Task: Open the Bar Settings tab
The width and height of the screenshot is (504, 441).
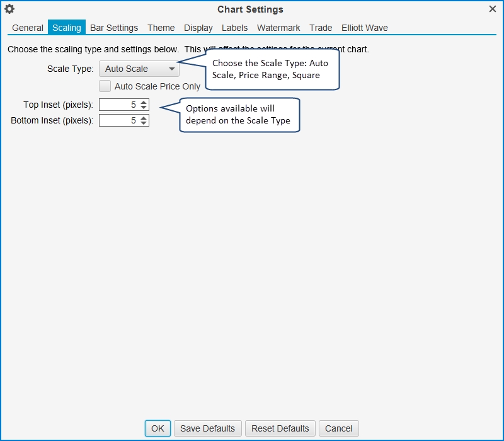Action: 114,28
